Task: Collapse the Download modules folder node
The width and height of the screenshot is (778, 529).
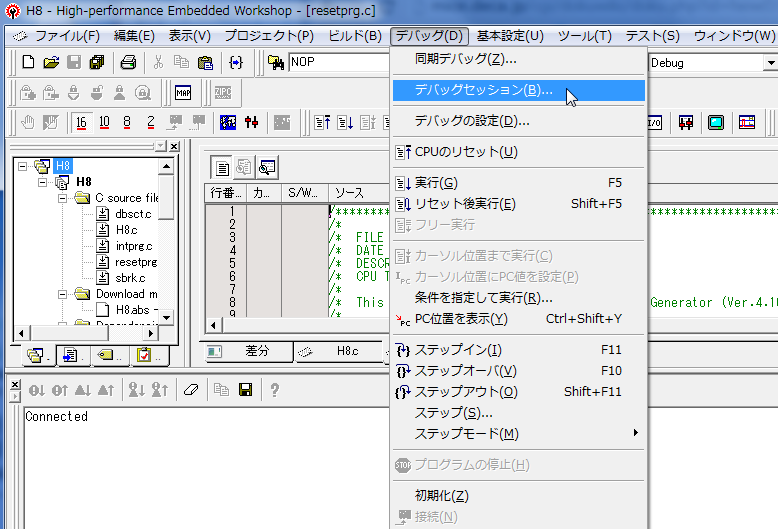Action: click(x=62, y=294)
